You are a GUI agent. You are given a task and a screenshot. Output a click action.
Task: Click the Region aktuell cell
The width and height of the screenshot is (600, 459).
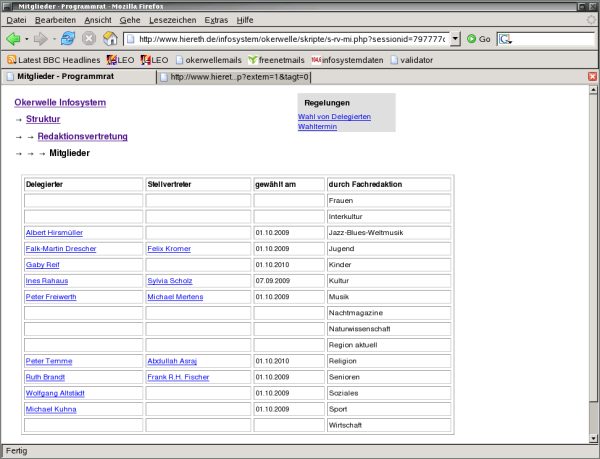(x=389, y=345)
